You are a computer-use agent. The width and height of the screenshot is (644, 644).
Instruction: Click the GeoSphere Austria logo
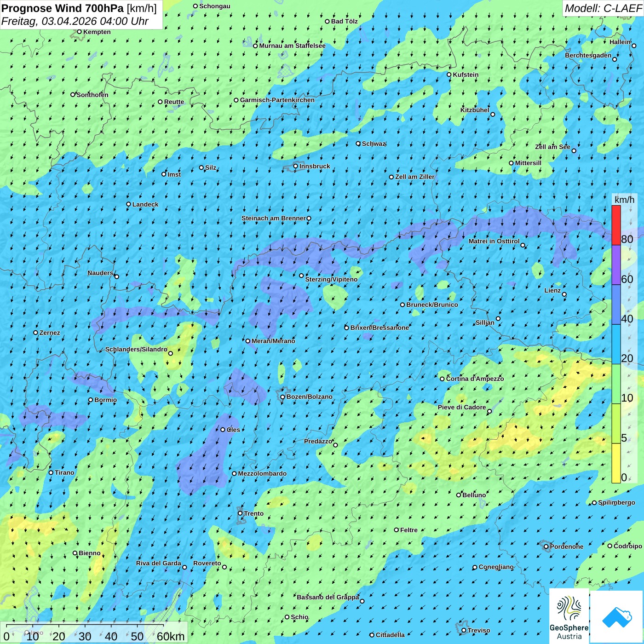[569, 616]
